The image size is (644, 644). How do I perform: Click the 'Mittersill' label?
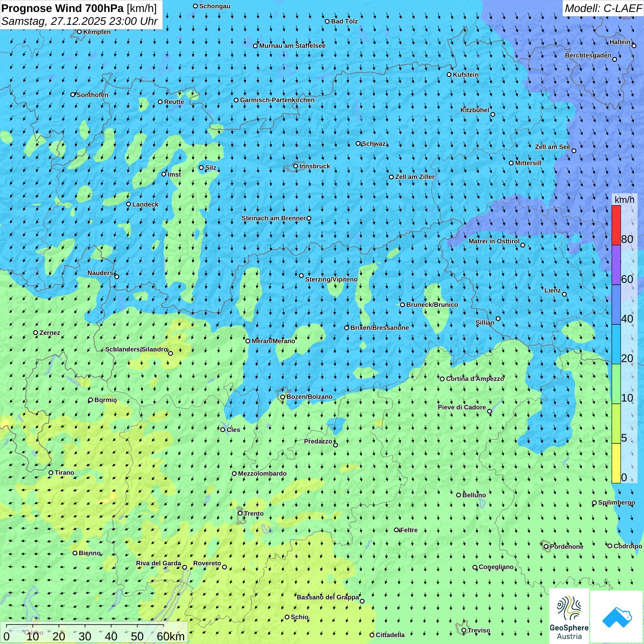pyautogui.click(x=528, y=163)
